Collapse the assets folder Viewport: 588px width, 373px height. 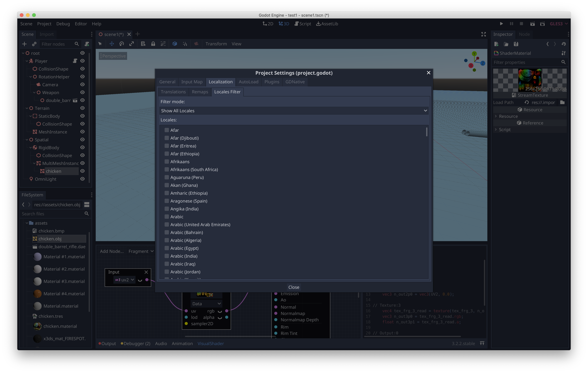27,223
